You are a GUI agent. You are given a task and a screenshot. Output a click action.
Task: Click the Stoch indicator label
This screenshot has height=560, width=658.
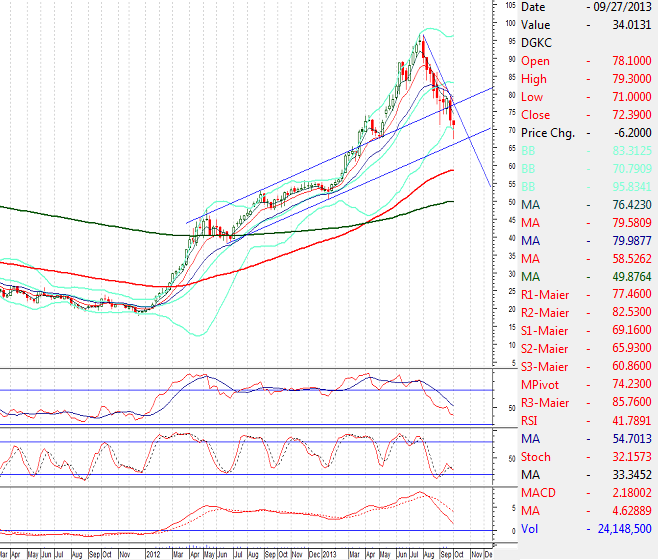pos(535,456)
